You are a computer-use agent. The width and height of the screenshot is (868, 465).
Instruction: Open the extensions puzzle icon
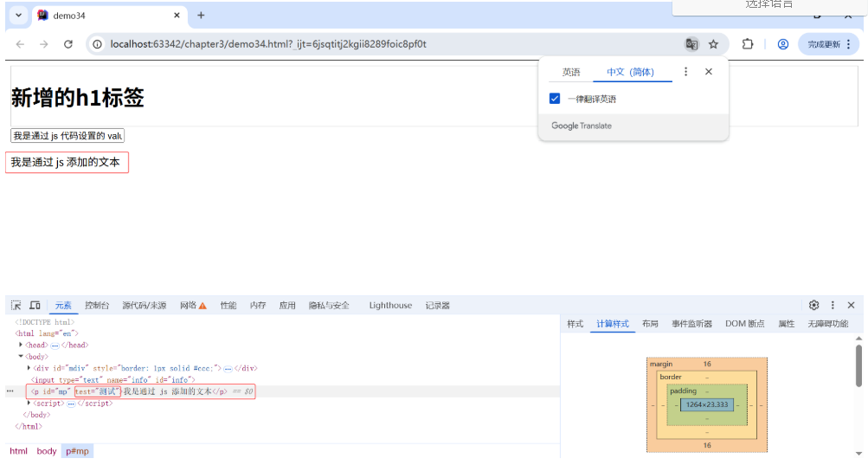748,44
